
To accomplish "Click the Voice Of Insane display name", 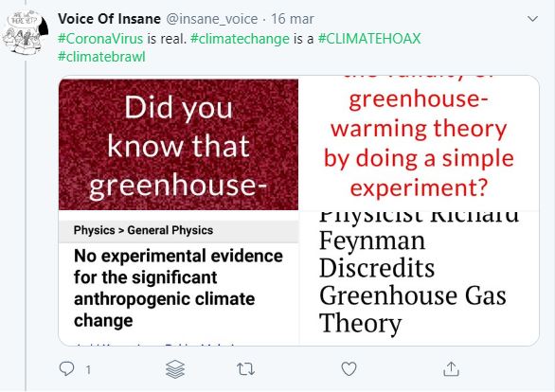I will [109, 19].
